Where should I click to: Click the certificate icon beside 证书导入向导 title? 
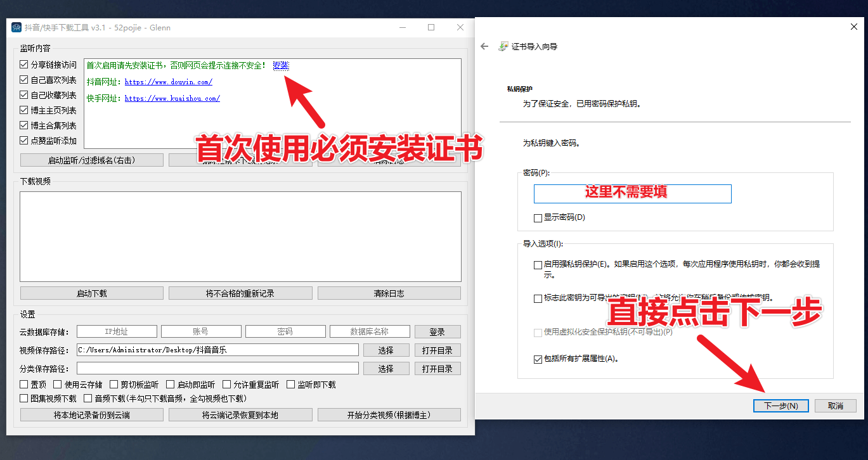pos(505,46)
